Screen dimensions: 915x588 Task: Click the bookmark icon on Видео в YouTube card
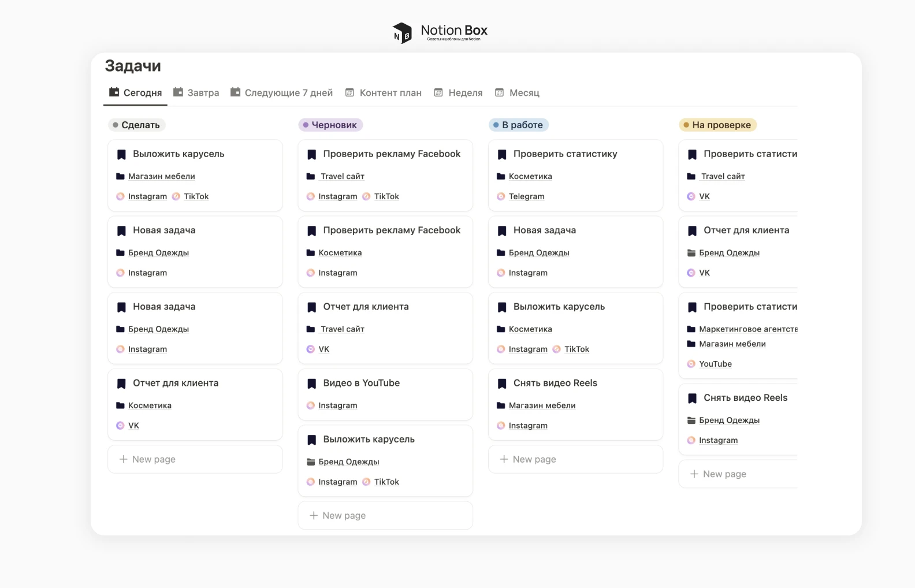312,384
